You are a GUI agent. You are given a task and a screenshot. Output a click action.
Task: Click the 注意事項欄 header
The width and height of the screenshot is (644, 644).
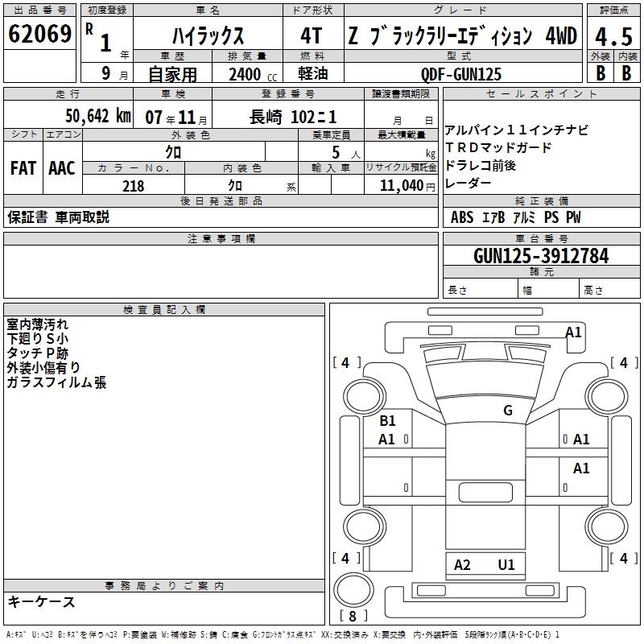(x=221, y=238)
